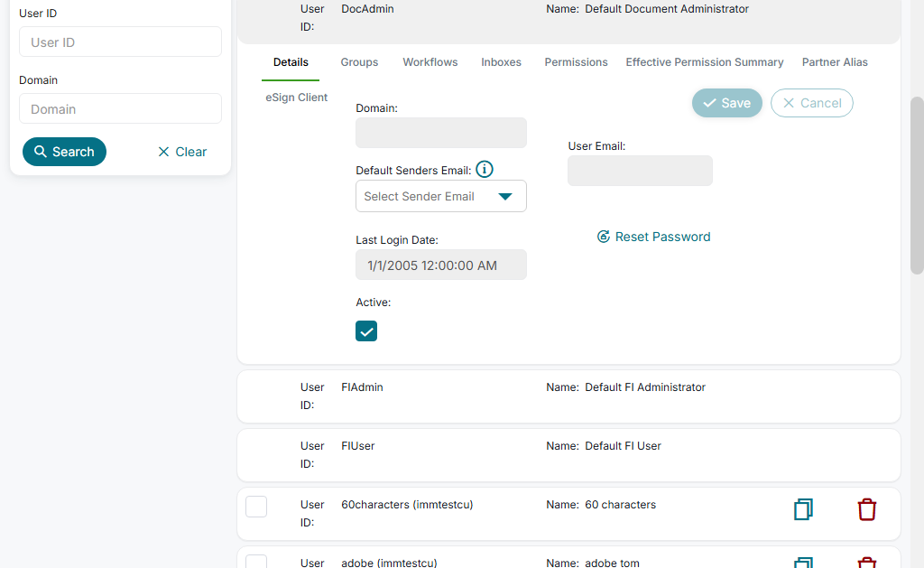The height and width of the screenshot is (568, 924).
Task: Click the copy icon for 60characters user
Action: coord(803,509)
